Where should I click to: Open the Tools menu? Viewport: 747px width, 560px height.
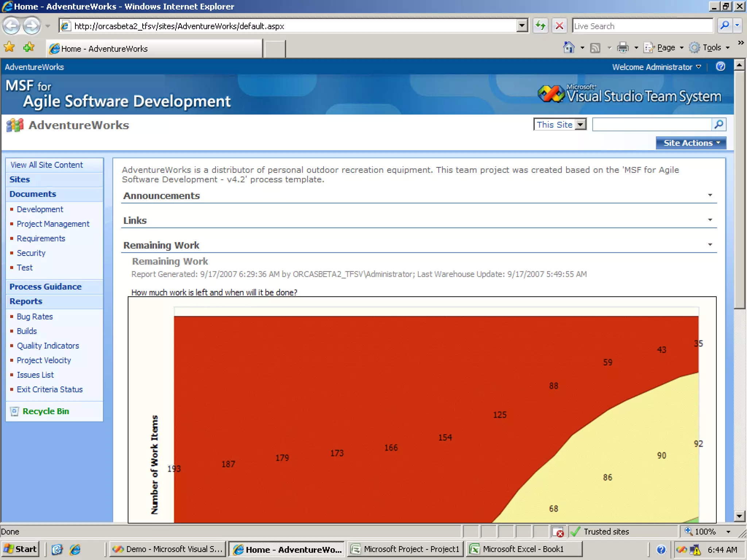click(x=712, y=47)
